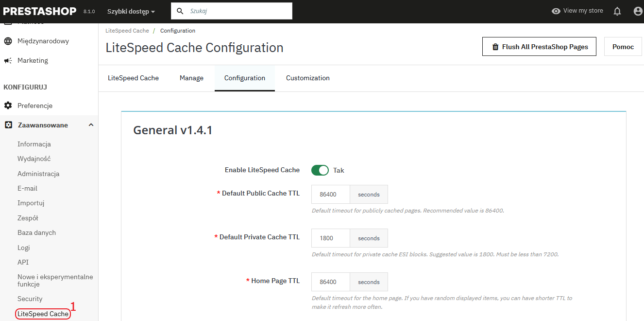
Task: Click Default Public Cache TTL input field
Action: (330, 195)
